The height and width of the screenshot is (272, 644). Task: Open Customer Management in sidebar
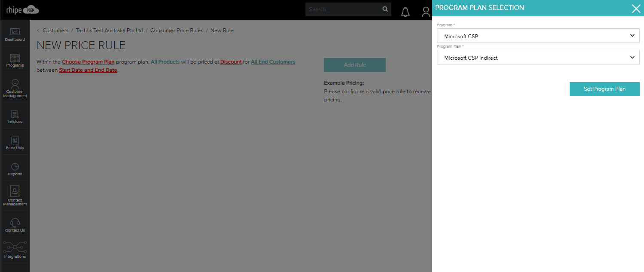click(x=15, y=89)
